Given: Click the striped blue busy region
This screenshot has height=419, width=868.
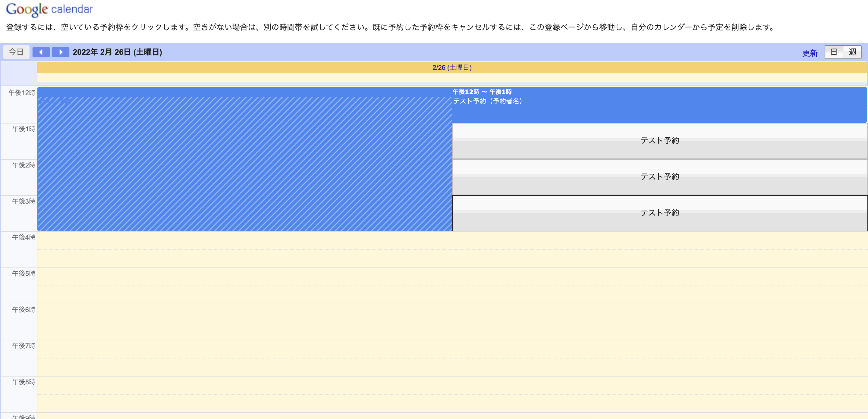Looking at the screenshot, I should pyautogui.click(x=236, y=162).
